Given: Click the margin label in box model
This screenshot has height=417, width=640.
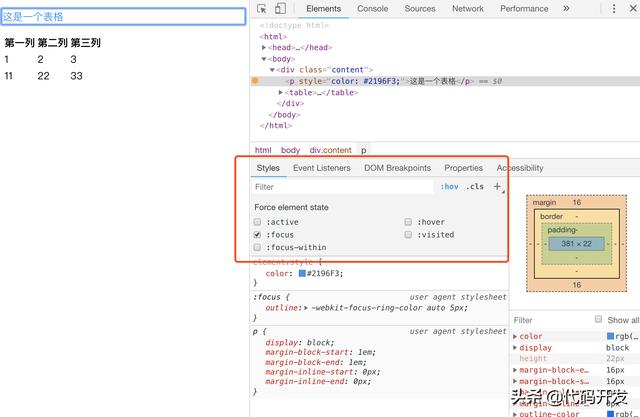Looking at the screenshot, I should point(544,202).
